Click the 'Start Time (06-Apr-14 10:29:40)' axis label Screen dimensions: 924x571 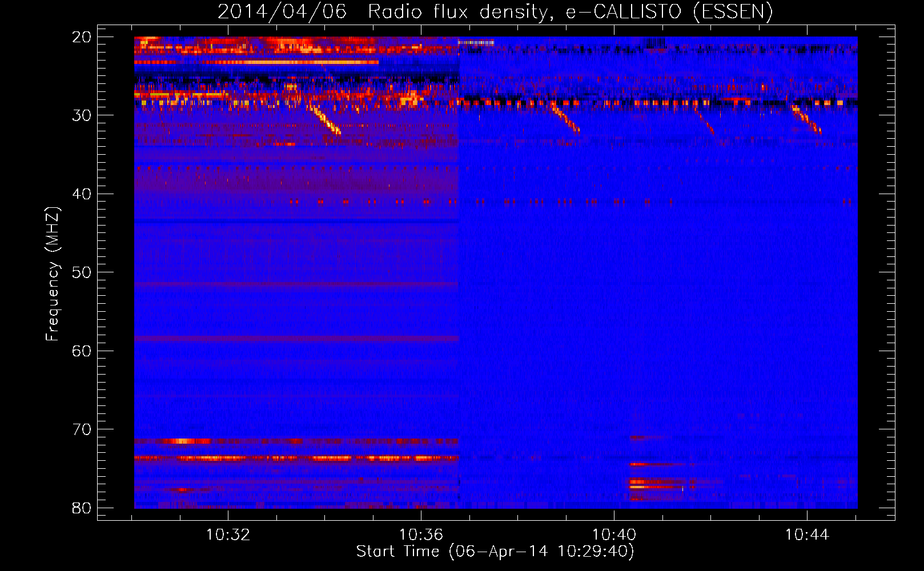click(x=495, y=552)
